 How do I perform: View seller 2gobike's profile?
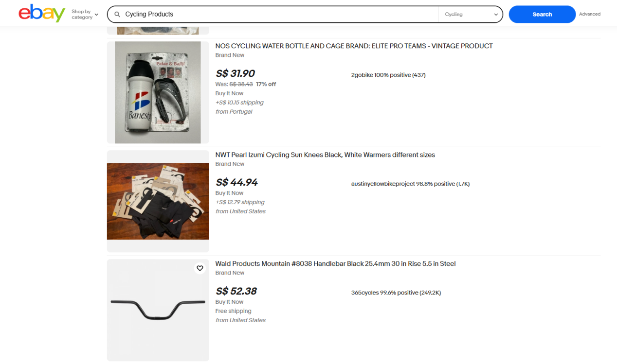(362, 75)
